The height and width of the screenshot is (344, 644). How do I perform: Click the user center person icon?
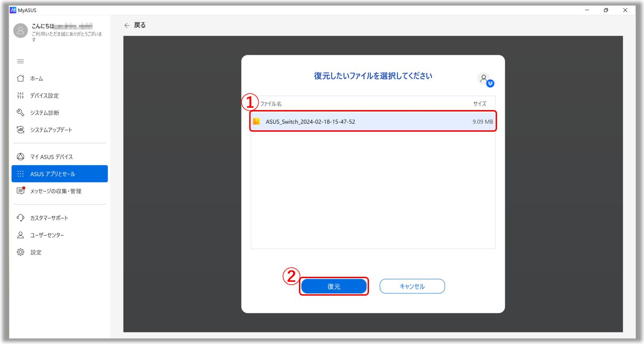coord(20,235)
